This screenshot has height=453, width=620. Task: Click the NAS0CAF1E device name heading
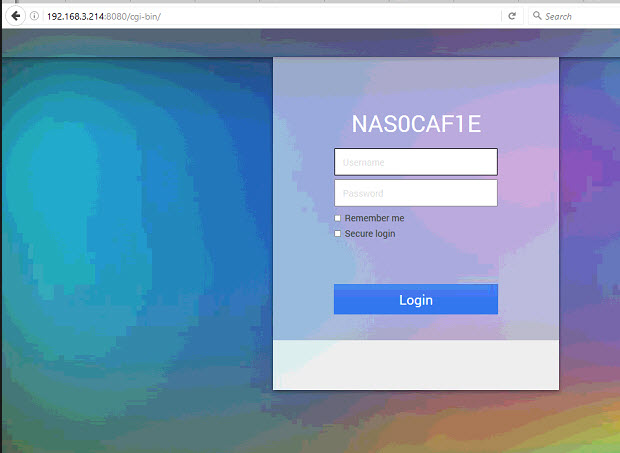pos(416,124)
